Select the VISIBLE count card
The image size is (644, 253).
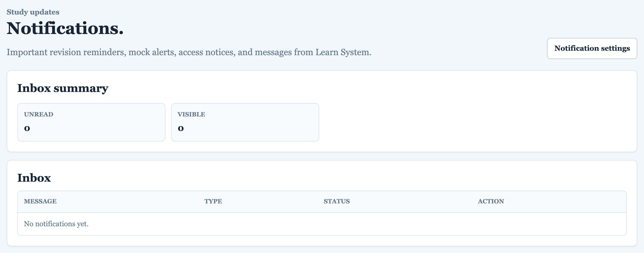[245, 122]
